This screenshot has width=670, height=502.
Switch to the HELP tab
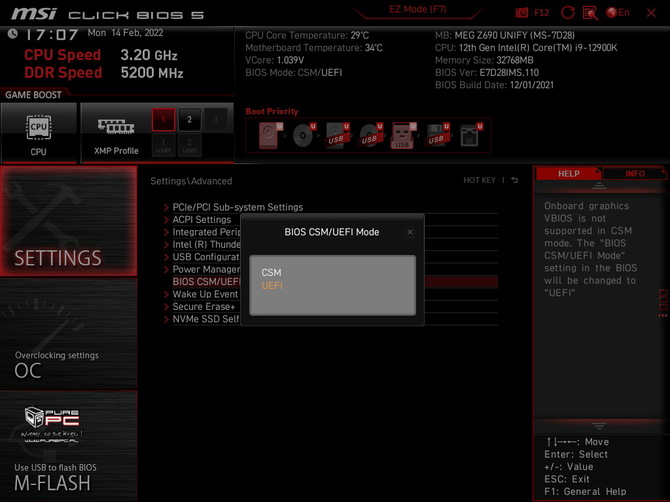[x=568, y=174]
